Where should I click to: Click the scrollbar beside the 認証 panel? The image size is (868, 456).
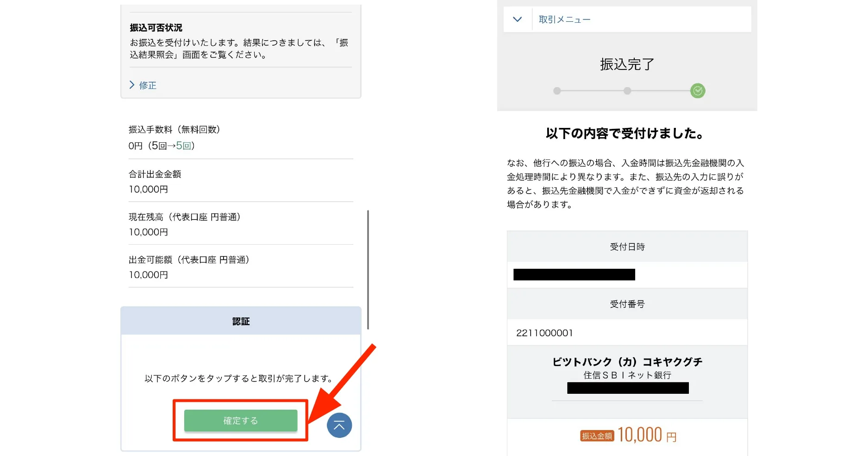tap(368, 269)
